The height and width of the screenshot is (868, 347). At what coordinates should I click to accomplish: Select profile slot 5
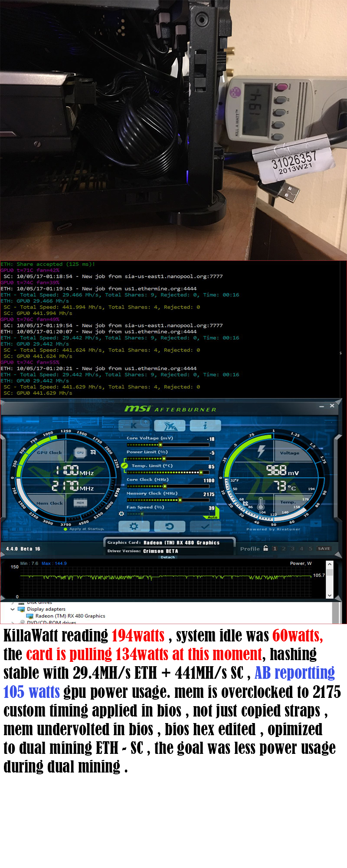[x=310, y=549]
